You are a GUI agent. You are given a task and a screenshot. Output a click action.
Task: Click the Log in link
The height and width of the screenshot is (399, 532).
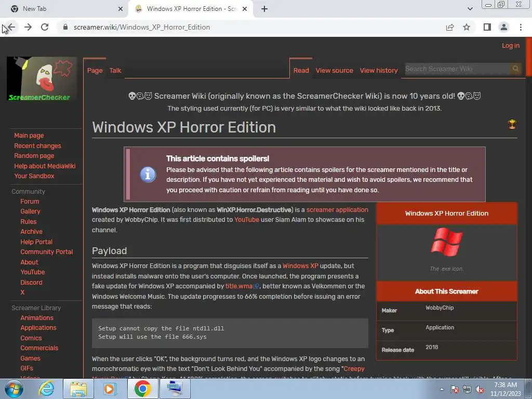(511, 46)
